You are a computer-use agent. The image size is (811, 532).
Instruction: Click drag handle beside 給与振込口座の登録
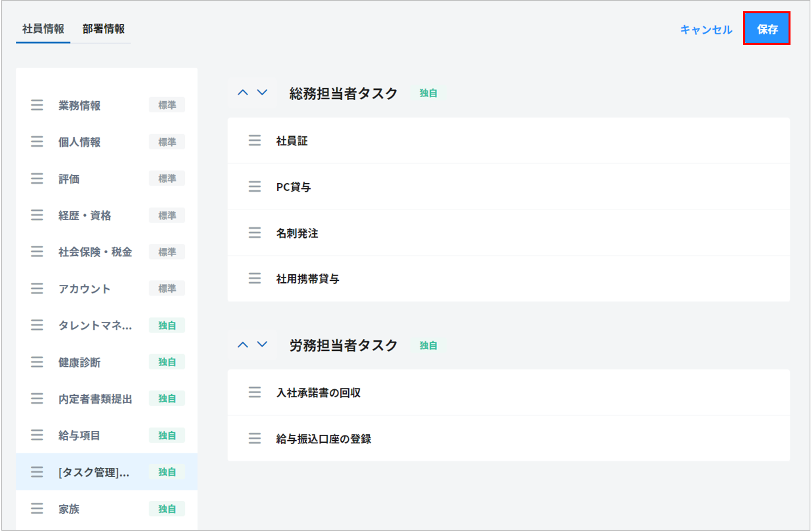pos(254,439)
